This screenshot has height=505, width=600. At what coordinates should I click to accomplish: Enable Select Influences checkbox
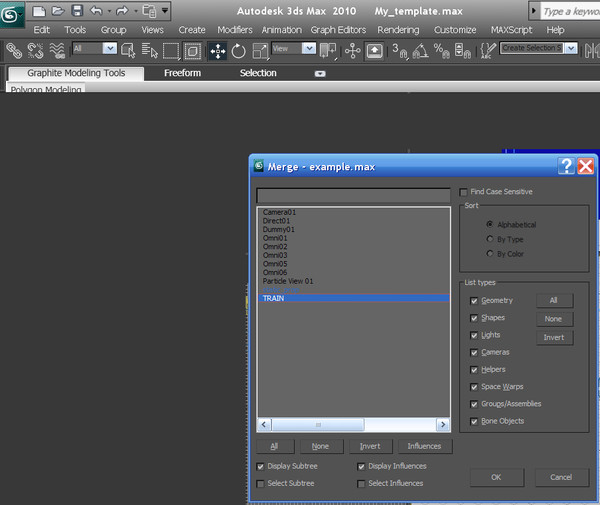point(361,484)
